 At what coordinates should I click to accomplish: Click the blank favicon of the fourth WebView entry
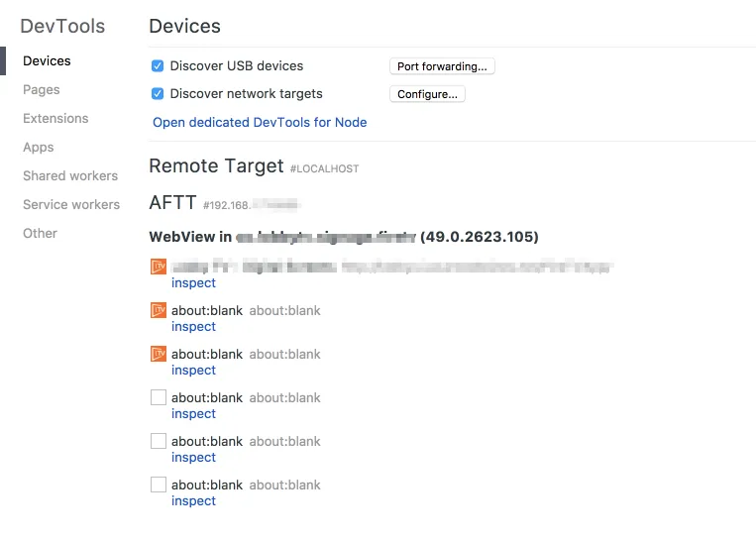pos(158,397)
